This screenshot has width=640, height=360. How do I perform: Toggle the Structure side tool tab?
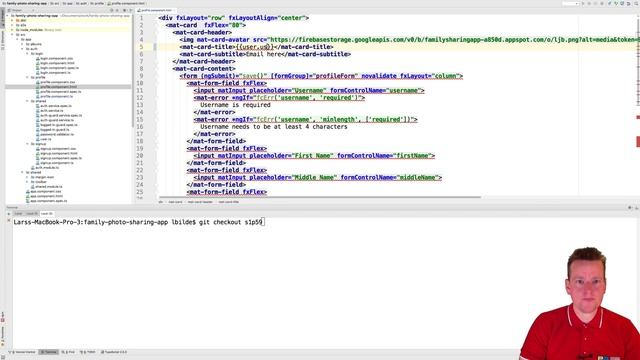[2, 40]
